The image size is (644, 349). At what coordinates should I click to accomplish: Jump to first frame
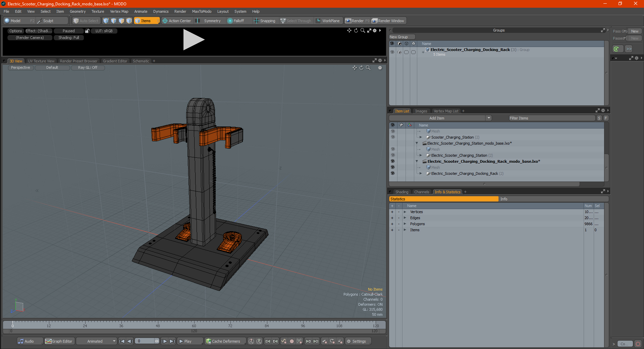pyautogui.click(x=122, y=341)
